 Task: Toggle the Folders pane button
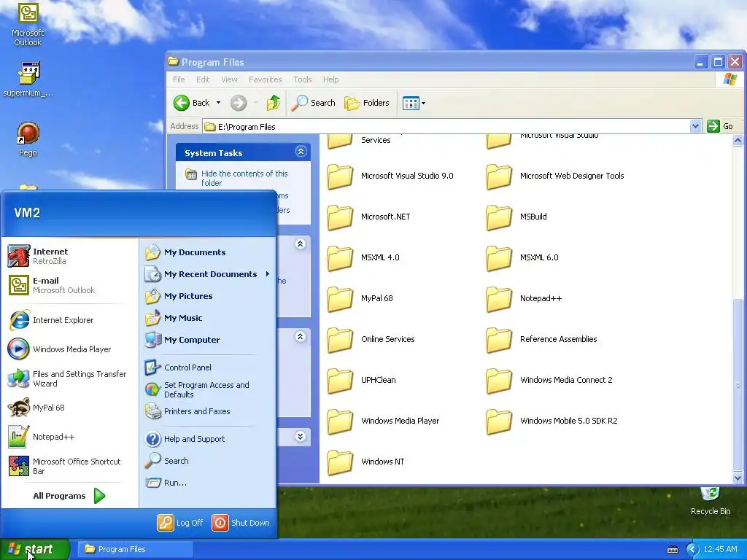367,103
